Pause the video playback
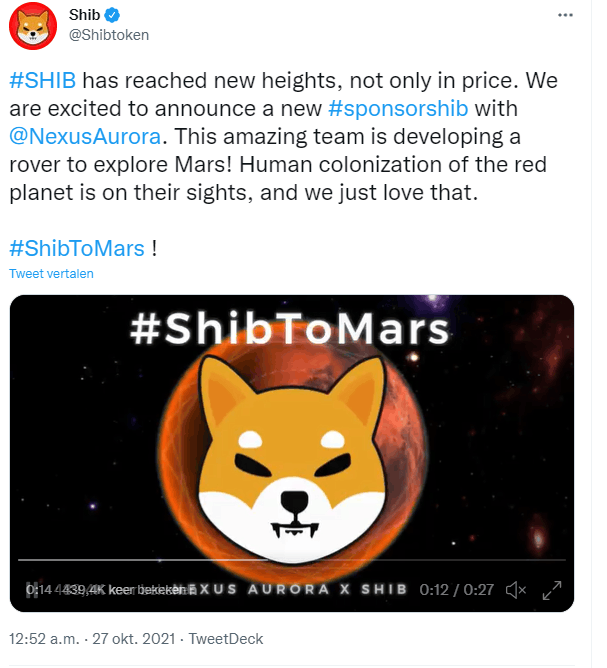Image resolution: width=607 pixels, height=668 pixels. tap(32, 590)
